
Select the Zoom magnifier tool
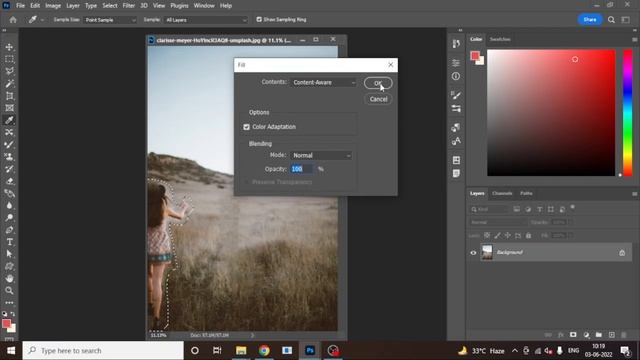9,291
